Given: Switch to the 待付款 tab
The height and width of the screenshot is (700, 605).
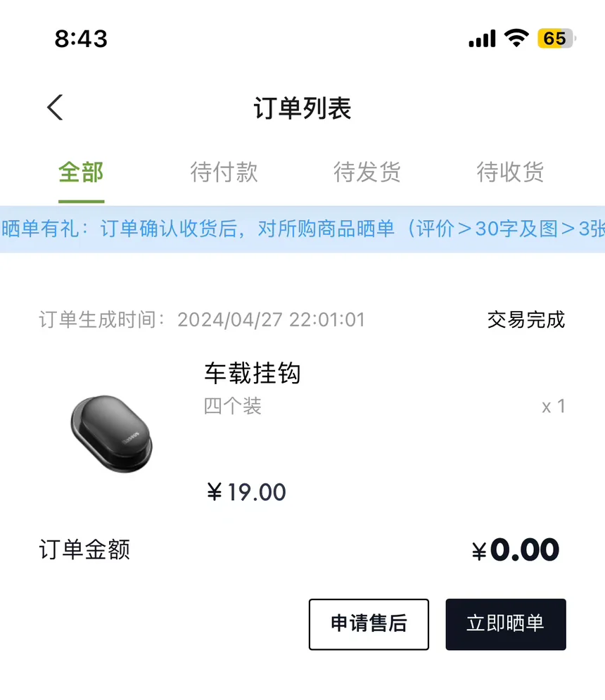Looking at the screenshot, I should 224,172.
